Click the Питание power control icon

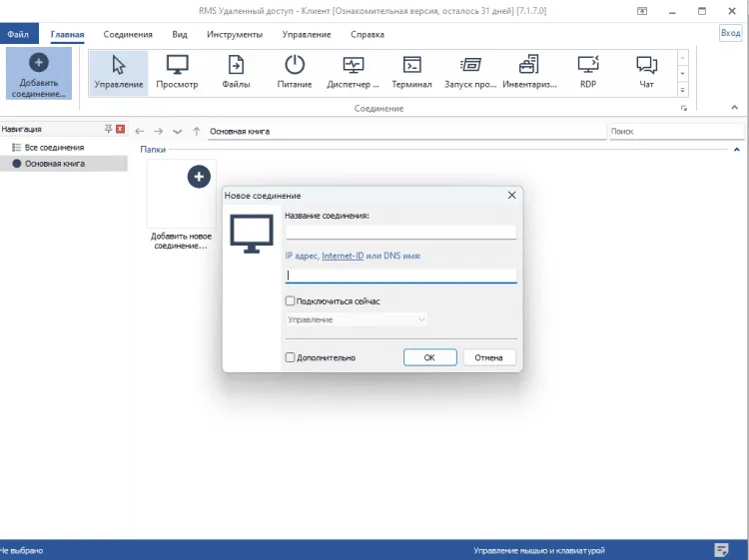[x=295, y=72]
